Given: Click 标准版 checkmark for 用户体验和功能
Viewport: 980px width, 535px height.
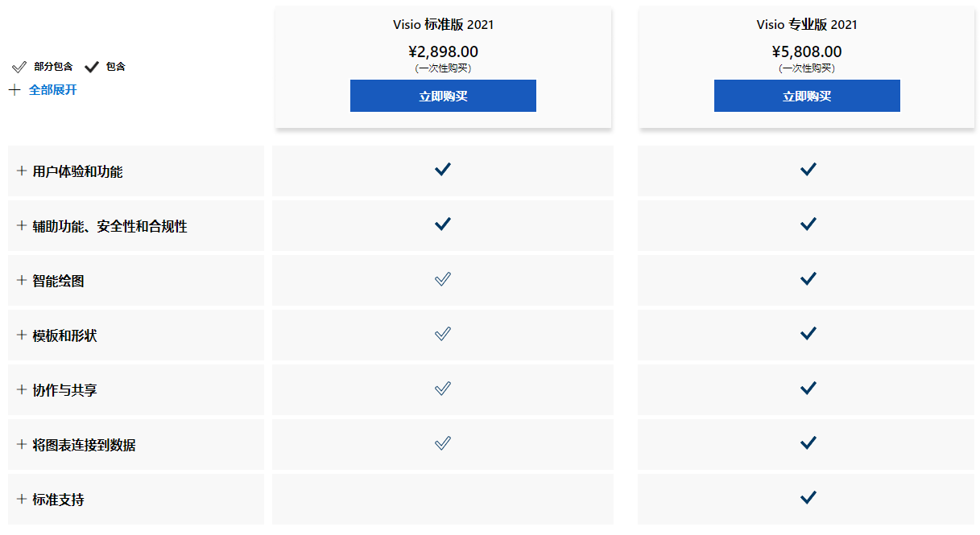Looking at the screenshot, I should [443, 169].
